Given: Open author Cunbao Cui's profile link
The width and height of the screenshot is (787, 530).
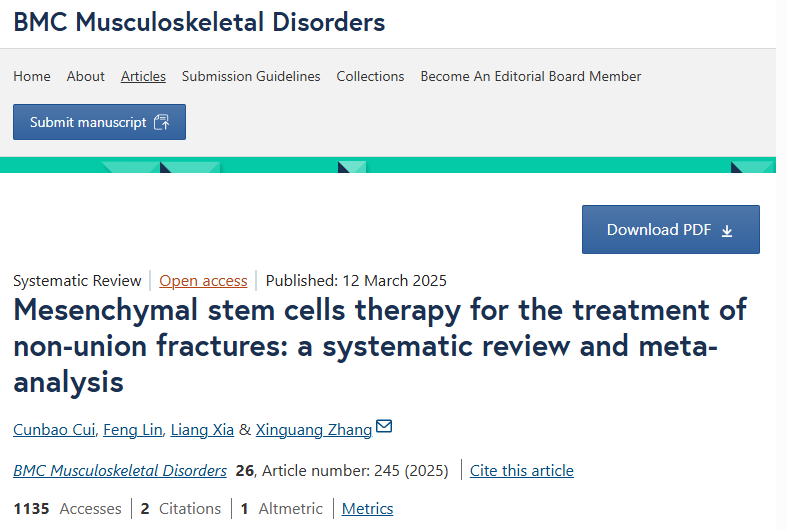Looking at the screenshot, I should (x=52, y=430).
